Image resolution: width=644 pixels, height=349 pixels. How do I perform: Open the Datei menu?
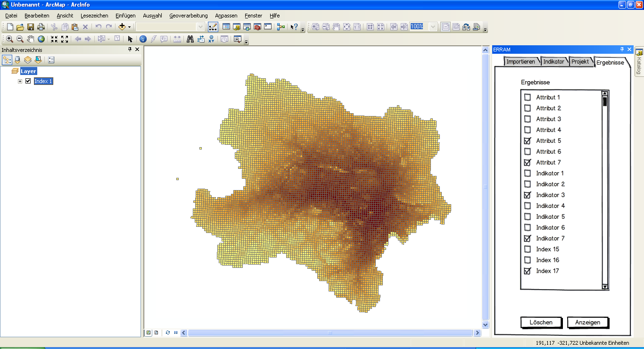11,16
